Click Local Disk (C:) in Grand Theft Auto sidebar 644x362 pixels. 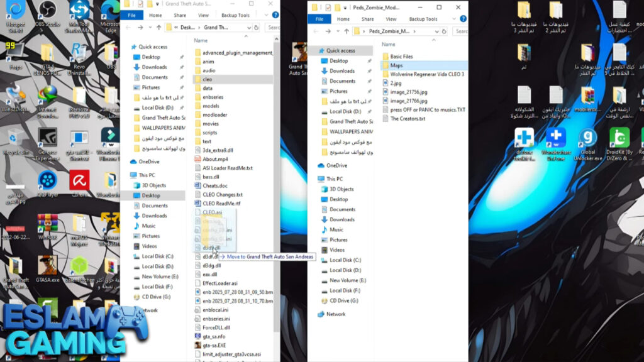(157, 256)
